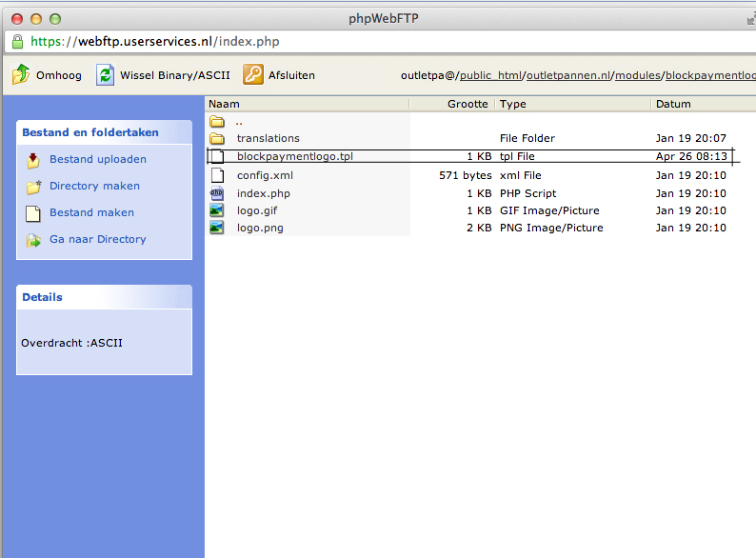Screen dimensions: 756x558
Task: Click the green padlock in address bar
Action: [x=17, y=42]
